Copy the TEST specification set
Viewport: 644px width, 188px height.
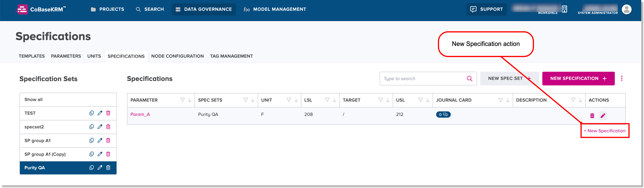coord(92,113)
